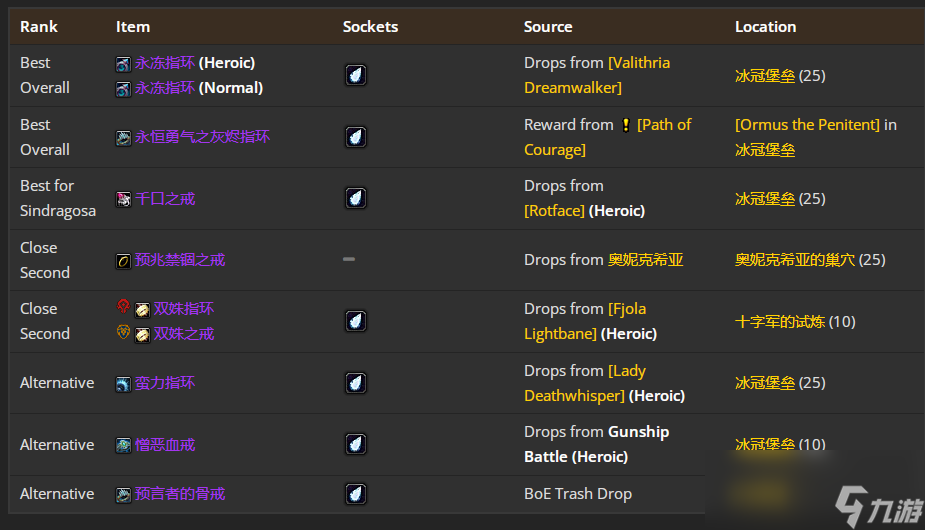This screenshot has width=925, height=530.
Task: Click the 永恒勇气之灰烬指环 ring icon
Action: click(123, 138)
